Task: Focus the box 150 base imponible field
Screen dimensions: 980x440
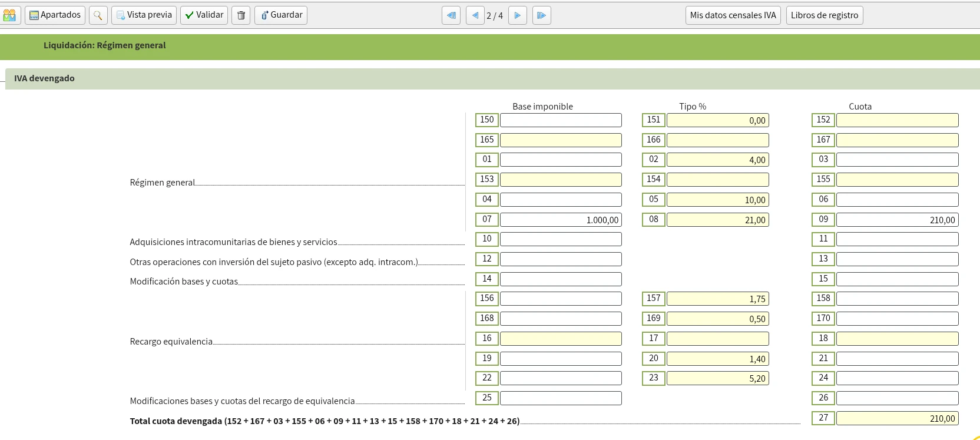Action: tap(560, 120)
